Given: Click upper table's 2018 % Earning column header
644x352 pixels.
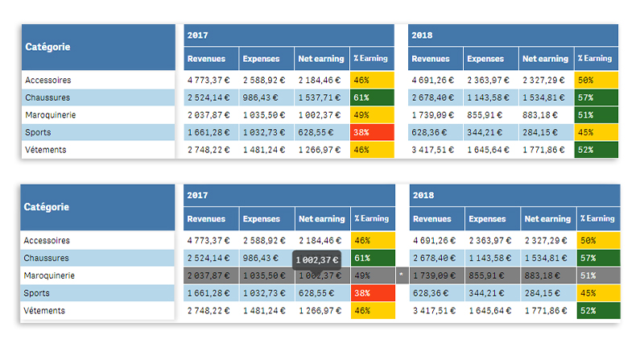Looking at the screenshot, I should 597,59.
